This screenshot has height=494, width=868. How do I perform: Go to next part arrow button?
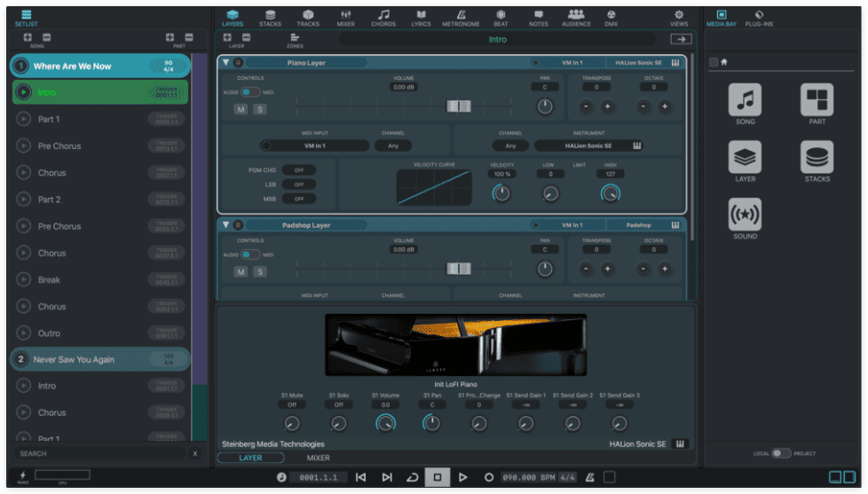click(x=681, y=39)
